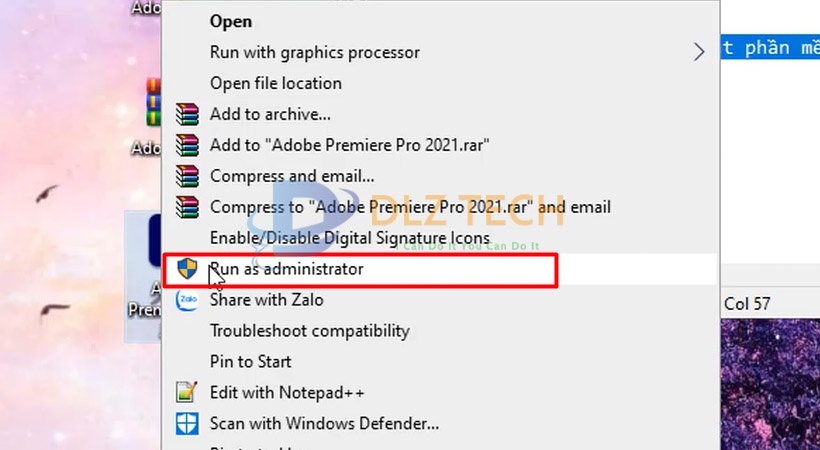Screen dimensions: 820x450
Task: Click the Windows Defender shield icon
Action: pyautogui.click(x=186, y=423)
